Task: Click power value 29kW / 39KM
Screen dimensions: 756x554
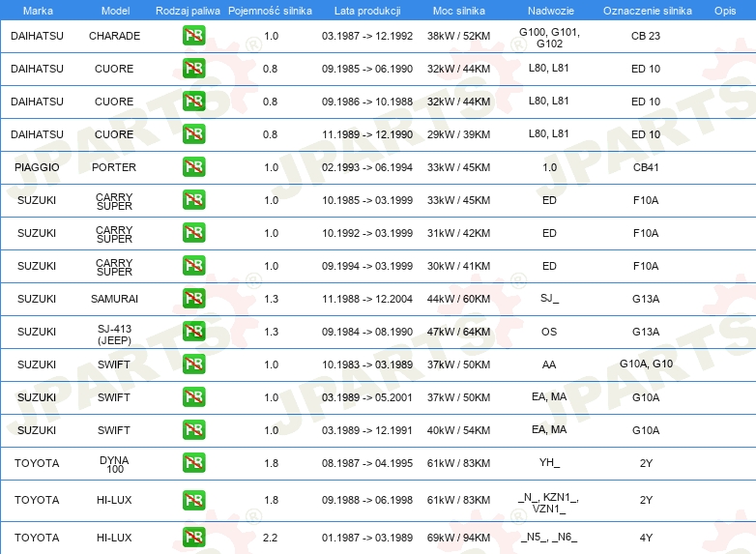Action: (x=458, y=134)
